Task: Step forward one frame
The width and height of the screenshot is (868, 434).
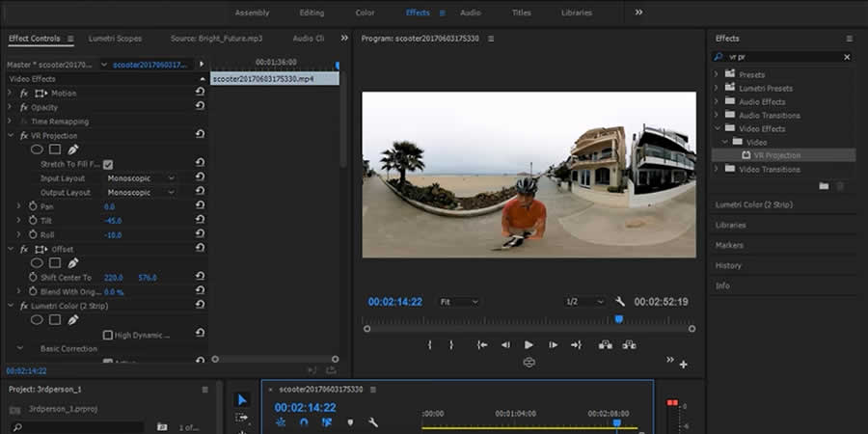Action: pos(553,345)
